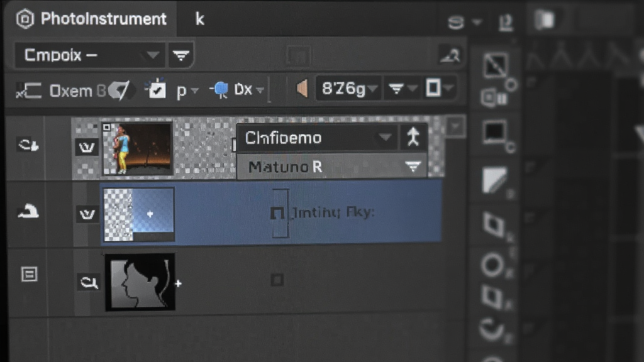Select the ellipse tool in right toolbar
The width and height of the screenshot is (644, 362).
(492, 265)
